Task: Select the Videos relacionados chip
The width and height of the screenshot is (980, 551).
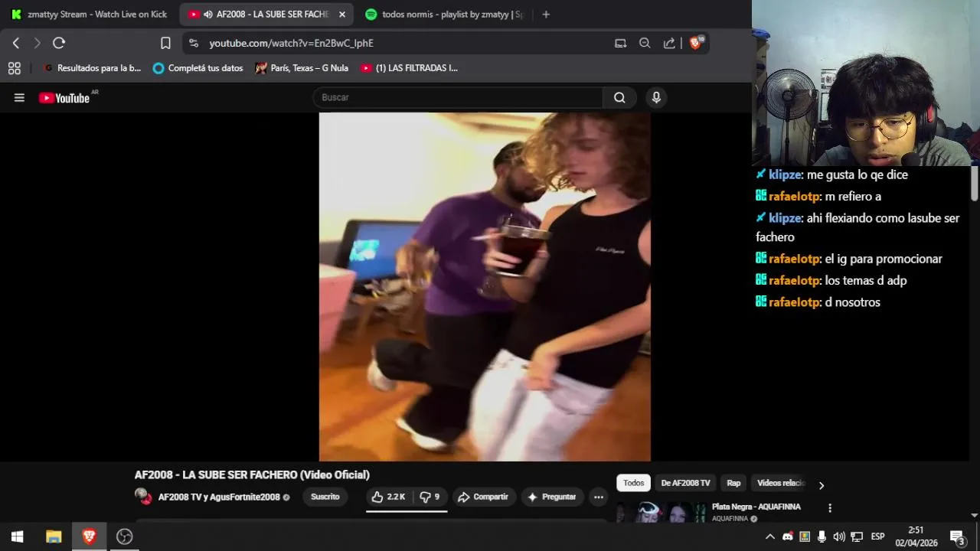Action: click(781, 483)
